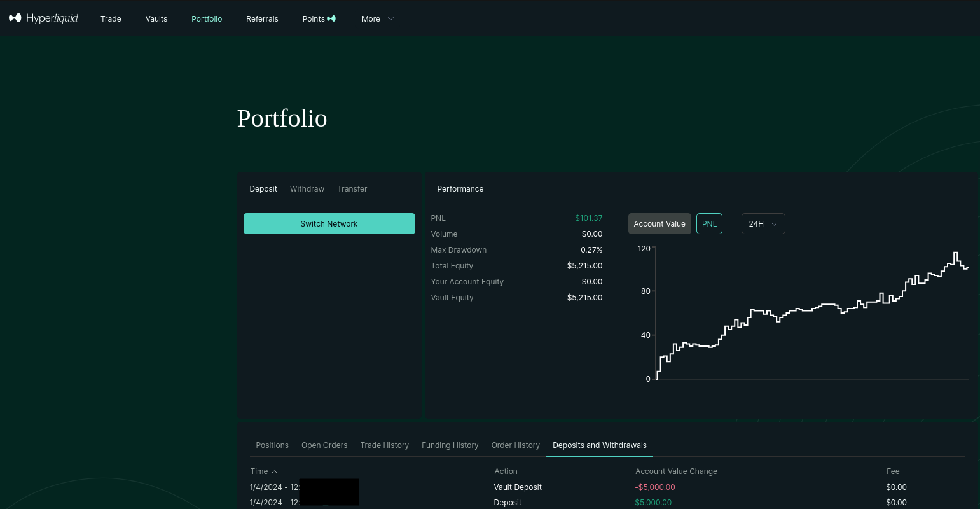Open the Trade page

111,18
